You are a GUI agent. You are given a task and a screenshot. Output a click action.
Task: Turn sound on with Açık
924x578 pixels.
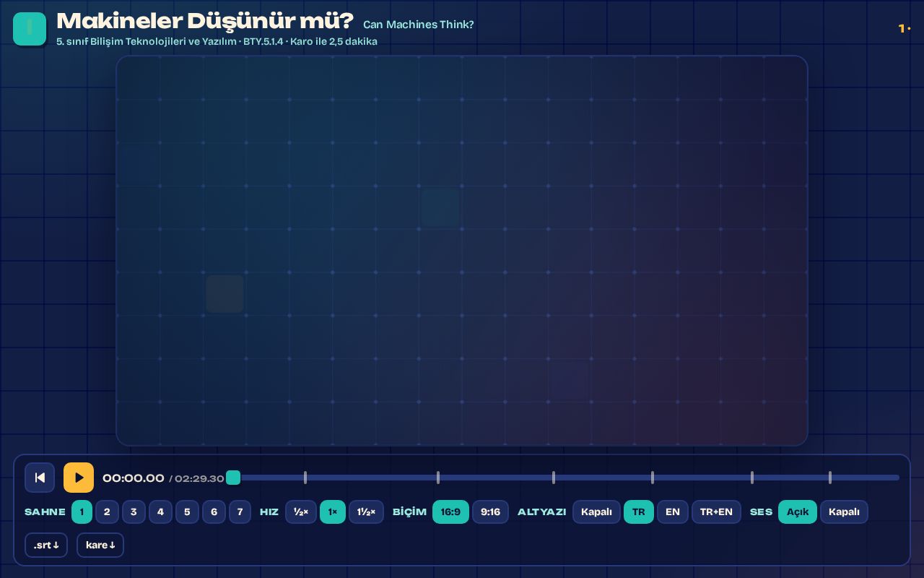(x=798, y=512)
